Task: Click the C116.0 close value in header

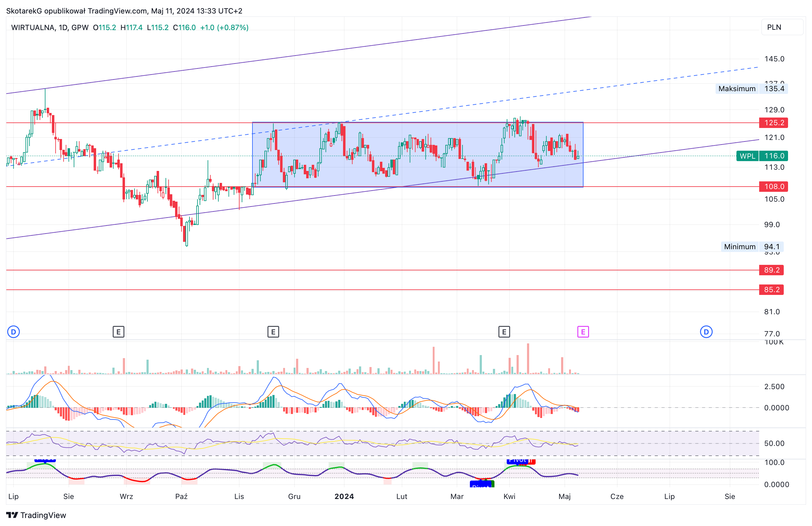Action: click(184, 27)
